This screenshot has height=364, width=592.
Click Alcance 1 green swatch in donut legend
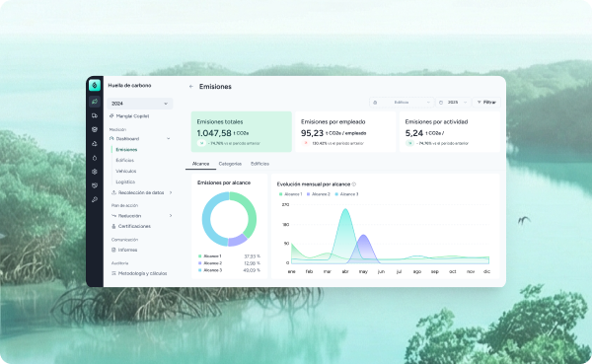point(199,256)
